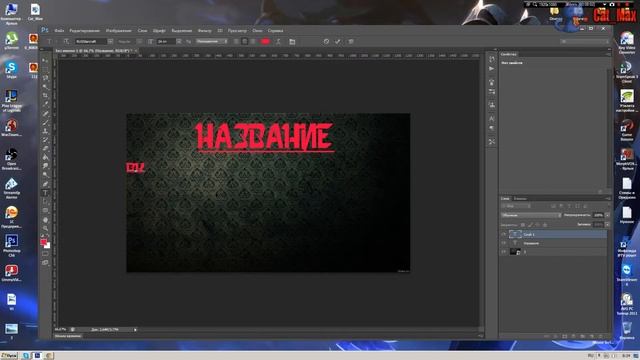The height and width of the screenshot is (360, 640).
Task: Open the foreground color picker
Action: [44, 242]
